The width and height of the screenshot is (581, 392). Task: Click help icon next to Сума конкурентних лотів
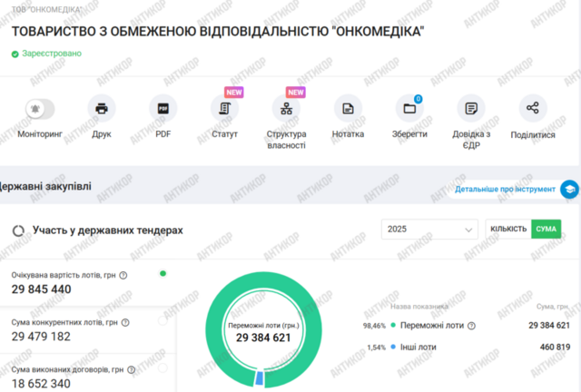pos(125,322)
